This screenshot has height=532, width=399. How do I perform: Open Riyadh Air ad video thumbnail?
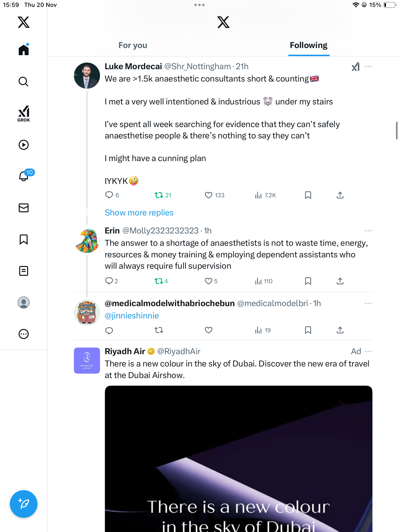coord(238,458)
